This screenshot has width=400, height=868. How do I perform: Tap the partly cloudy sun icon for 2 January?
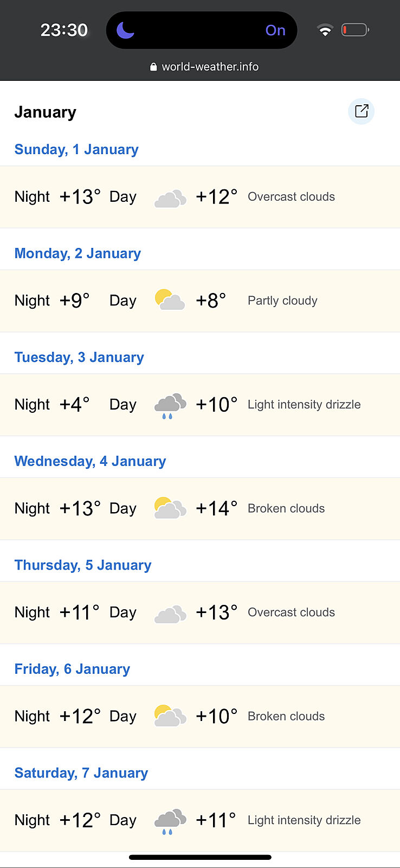[170, 300]
